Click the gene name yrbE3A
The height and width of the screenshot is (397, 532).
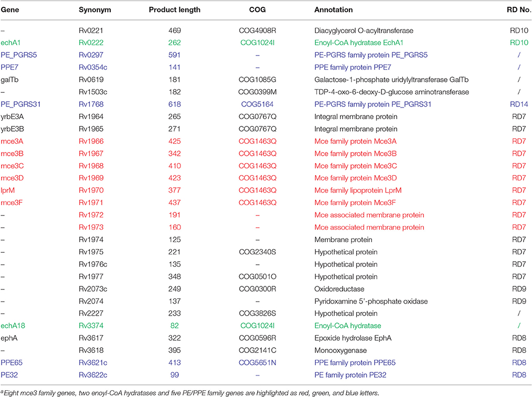point(12,116)
